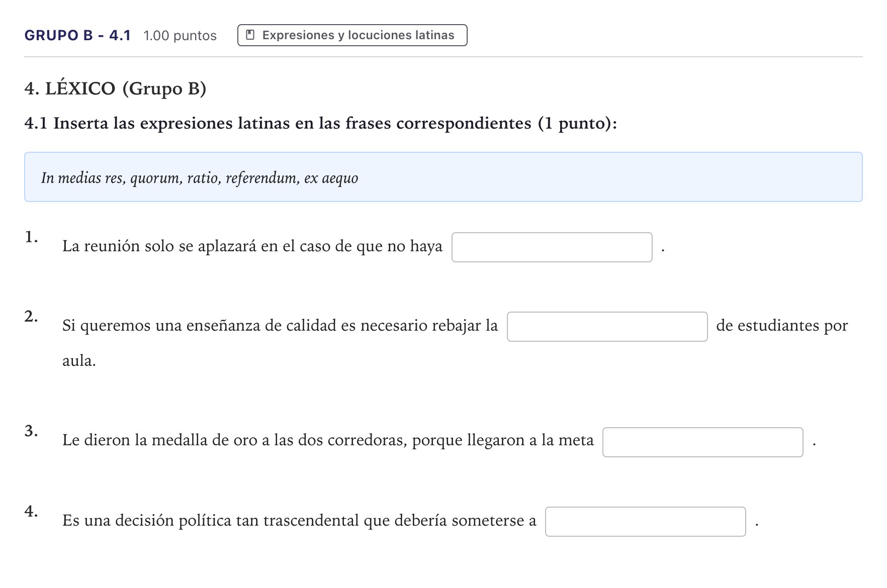Click the Latin expressions word bank box
Image resolution: width=887 pixels, height=588 pixels.
coord(443,177)
